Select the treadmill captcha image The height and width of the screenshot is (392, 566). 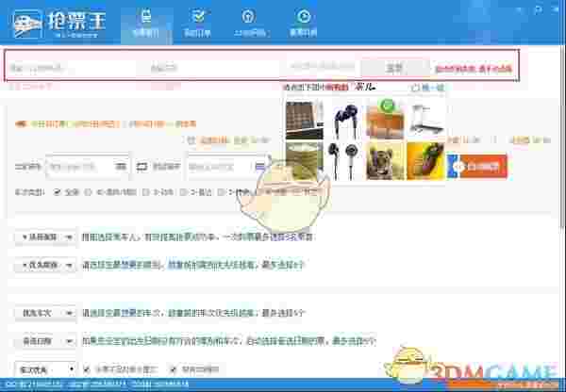tap(425, 120)
